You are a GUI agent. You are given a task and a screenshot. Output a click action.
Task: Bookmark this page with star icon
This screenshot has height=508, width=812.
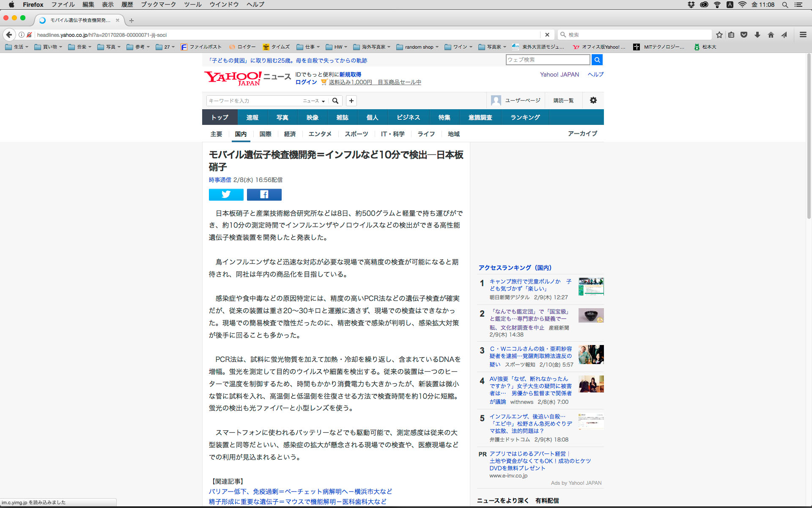pyautogui.click(x=719, y=35)
